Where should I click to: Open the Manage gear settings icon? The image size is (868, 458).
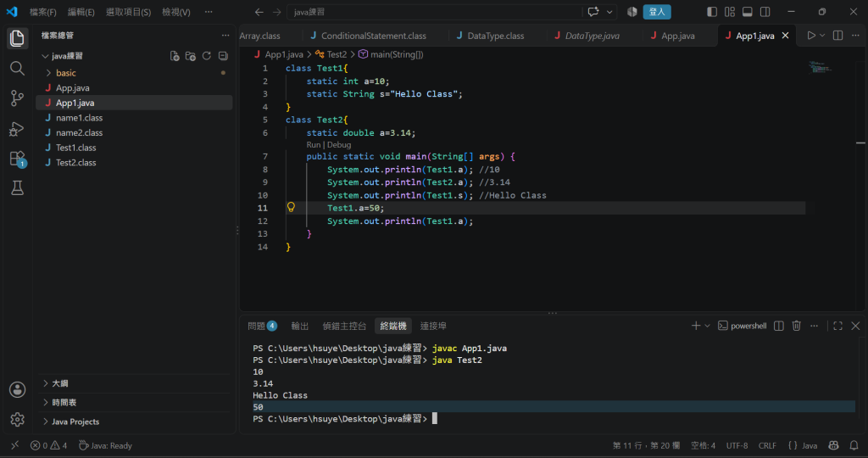[17, 419]
